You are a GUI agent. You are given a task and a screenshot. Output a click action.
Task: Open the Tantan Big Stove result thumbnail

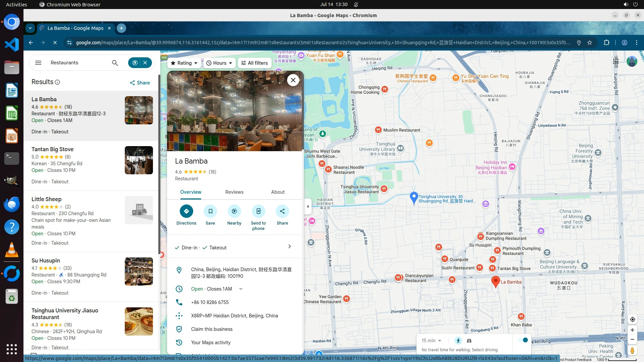point(139,160)
